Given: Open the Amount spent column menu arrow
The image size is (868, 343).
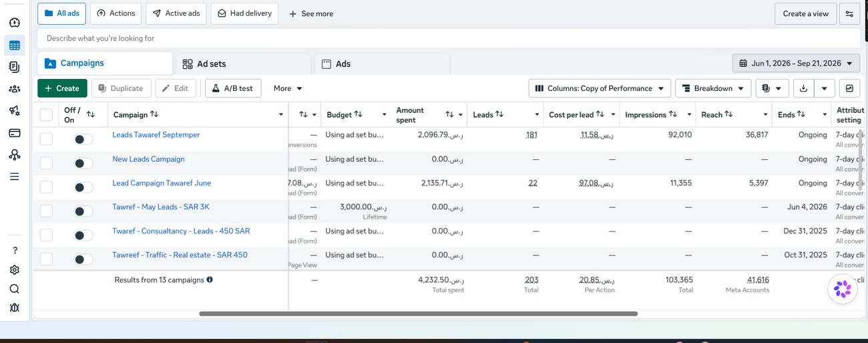Looking at the screenshot, I should 460,115.
